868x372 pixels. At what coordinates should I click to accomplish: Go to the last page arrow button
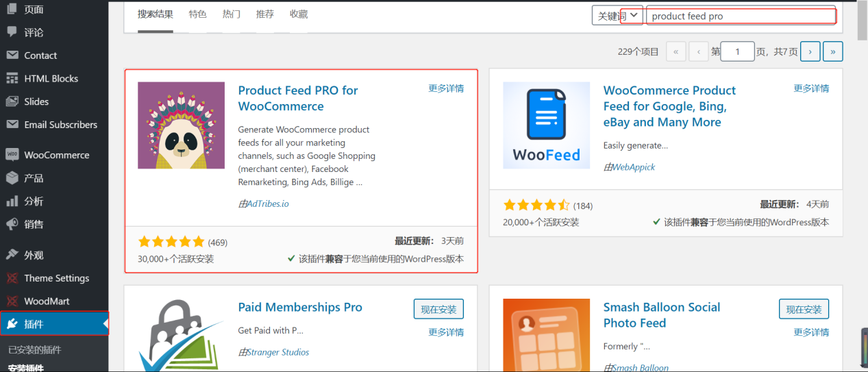click(833, 51)
